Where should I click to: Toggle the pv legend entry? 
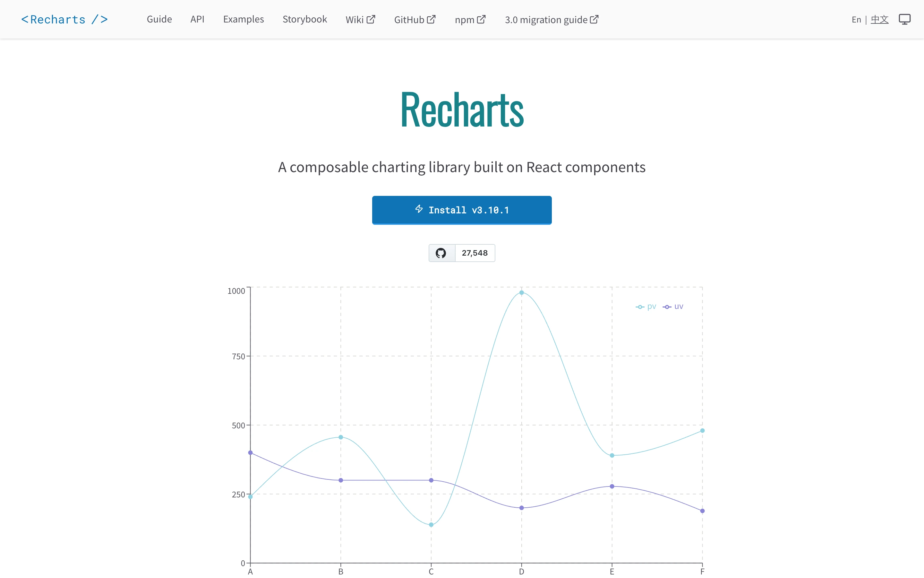pyautogui.click(x=646, y=307)
